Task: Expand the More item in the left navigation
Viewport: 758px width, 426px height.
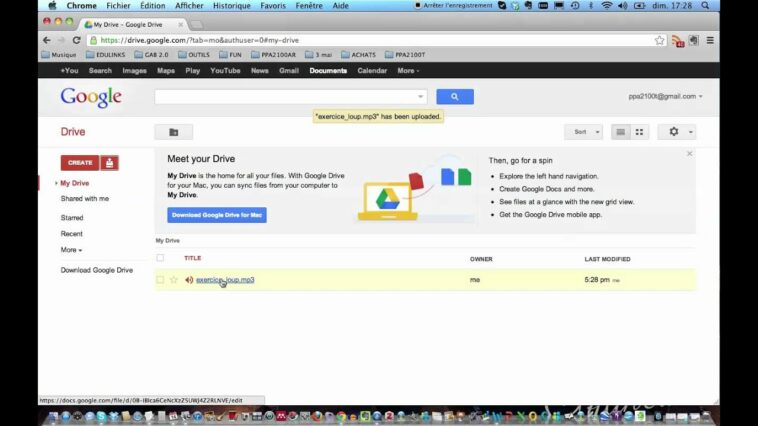Action: pos(71,250)
